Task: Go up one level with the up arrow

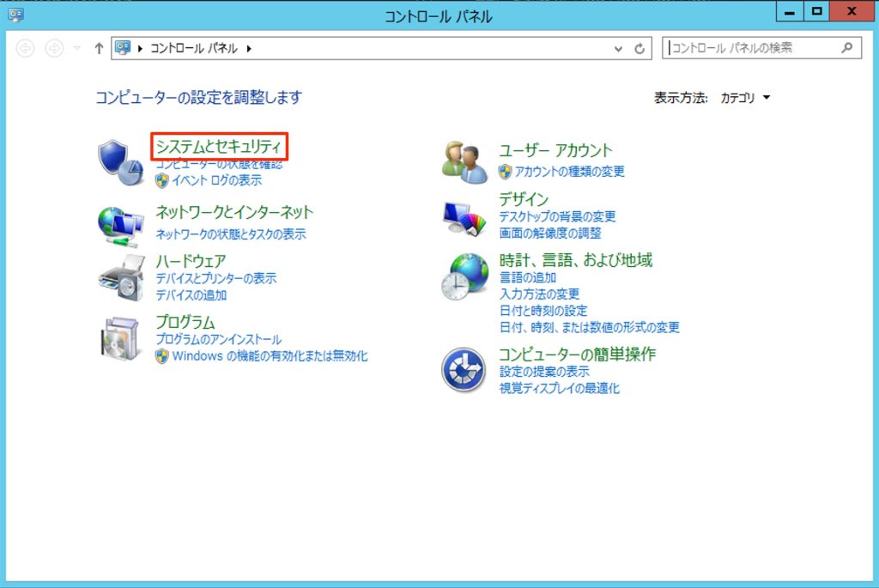Action: point(100,48)
